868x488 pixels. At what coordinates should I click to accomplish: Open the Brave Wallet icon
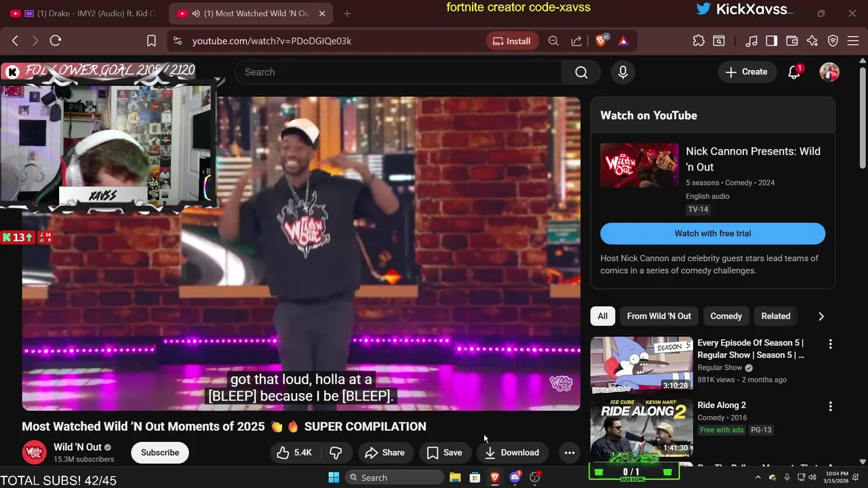point(792,41)
